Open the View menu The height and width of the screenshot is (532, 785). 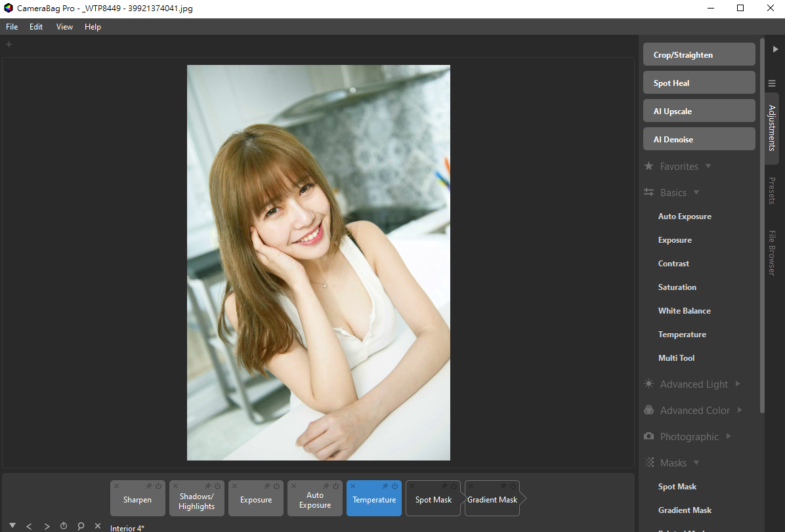tap(64, 27)
